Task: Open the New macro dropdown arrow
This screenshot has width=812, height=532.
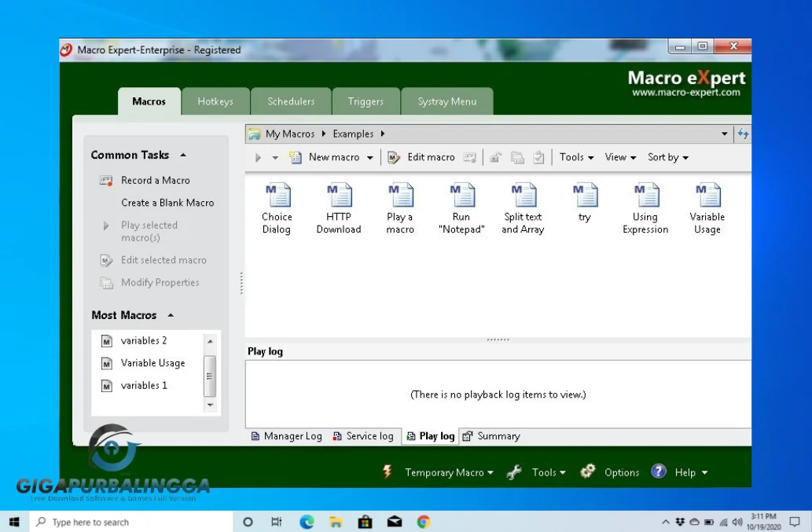Action: click(x=369, y=158)
